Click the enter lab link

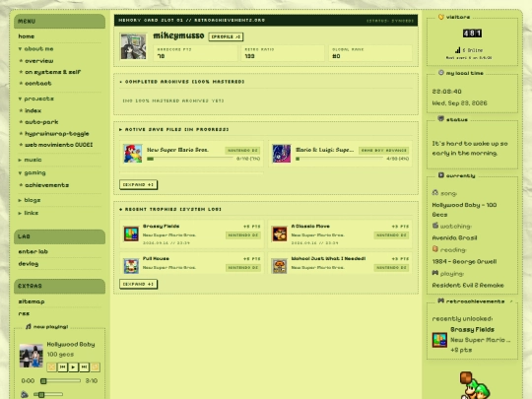pyautogui.click(x=33, y=251)
